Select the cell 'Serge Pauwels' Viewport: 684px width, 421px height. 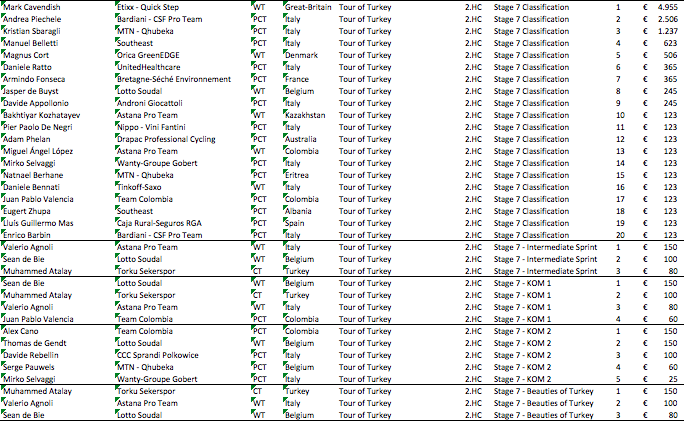click(29, 367)
